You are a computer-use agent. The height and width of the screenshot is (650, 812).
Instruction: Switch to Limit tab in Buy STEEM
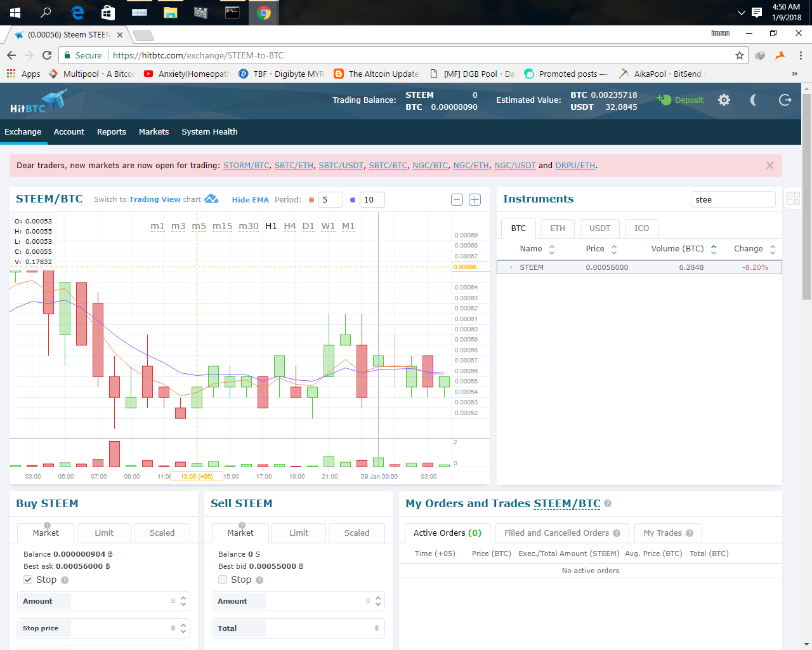tap(104, 533)
